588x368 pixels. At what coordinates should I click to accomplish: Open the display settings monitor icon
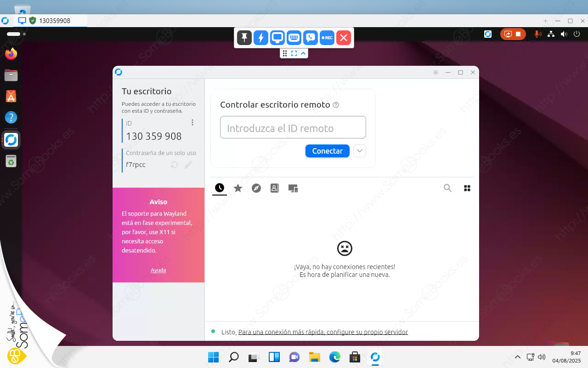tap(277, 38)
